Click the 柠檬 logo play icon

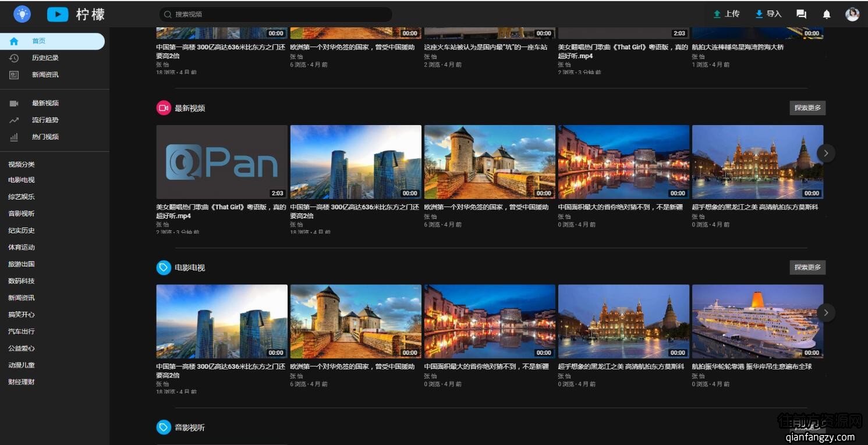(x=58, y=14)
